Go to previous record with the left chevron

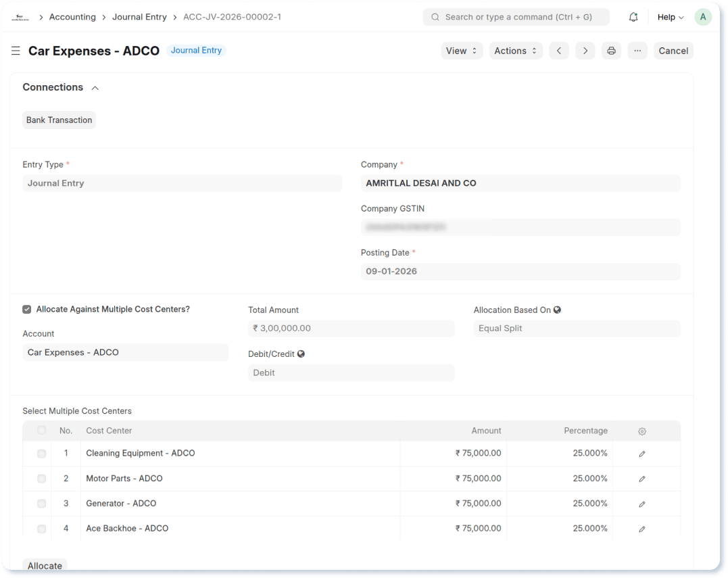pyautogui.click(x=558, y=50)
